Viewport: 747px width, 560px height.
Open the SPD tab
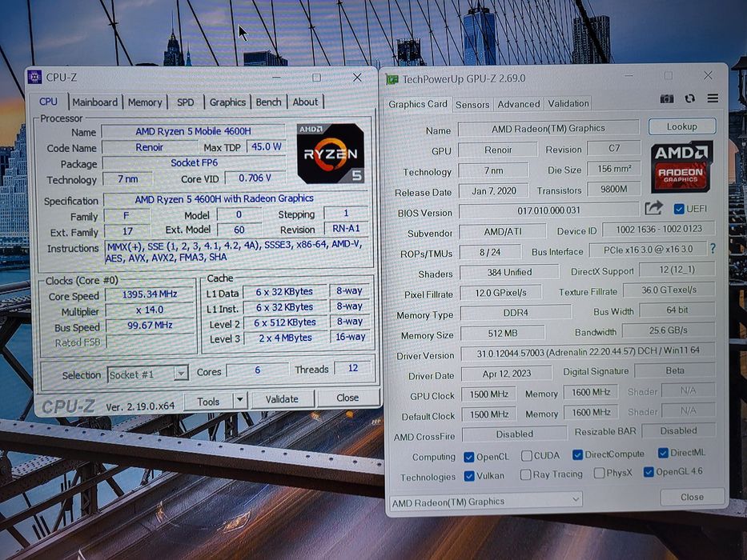pos(185,102)
